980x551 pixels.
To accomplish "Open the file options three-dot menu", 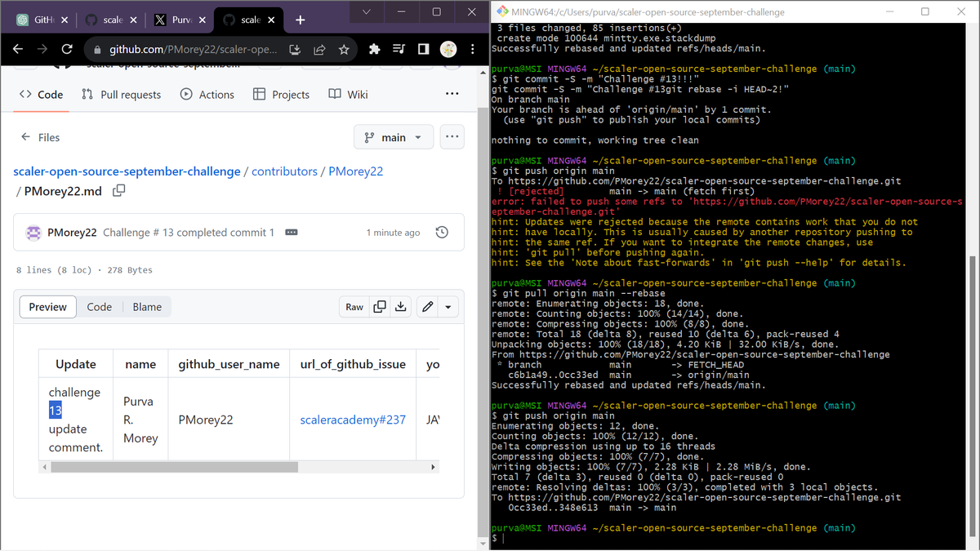I will [x=452, y=137].
